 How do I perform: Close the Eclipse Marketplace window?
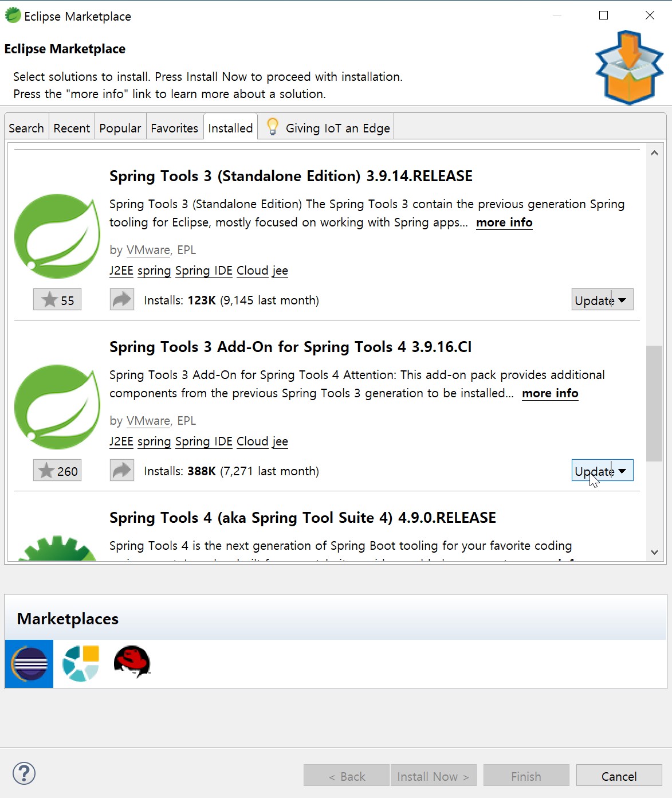(650, 15)
